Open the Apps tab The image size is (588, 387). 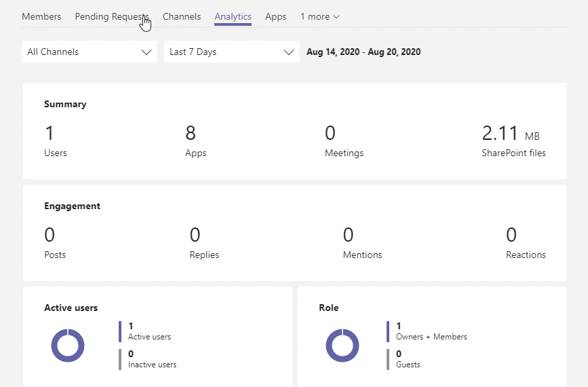(x=275, y=16)
